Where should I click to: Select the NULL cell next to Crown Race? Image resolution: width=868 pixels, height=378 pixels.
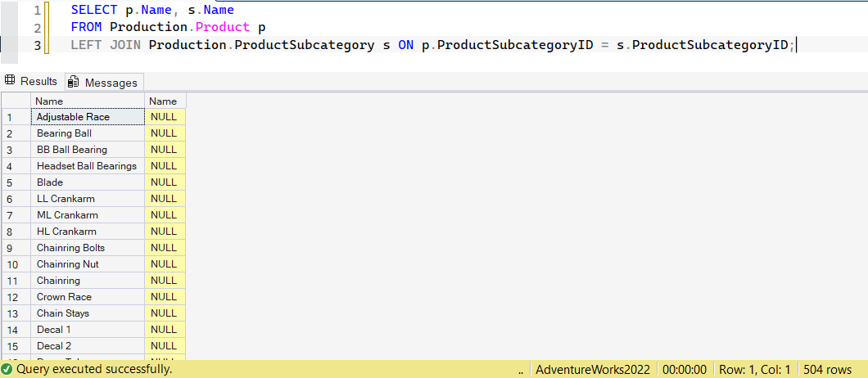click(x=165, y=297)
